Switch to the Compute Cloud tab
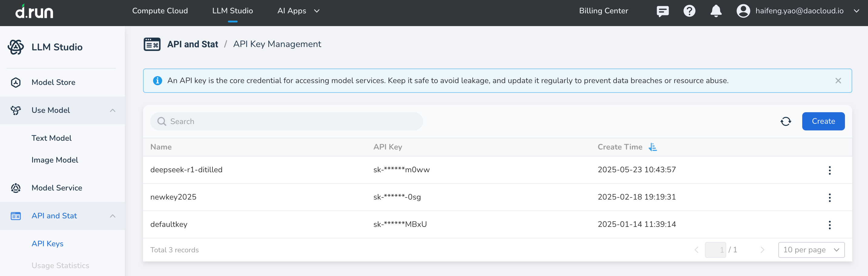This screenshot has height=276, width=868. 160,11
